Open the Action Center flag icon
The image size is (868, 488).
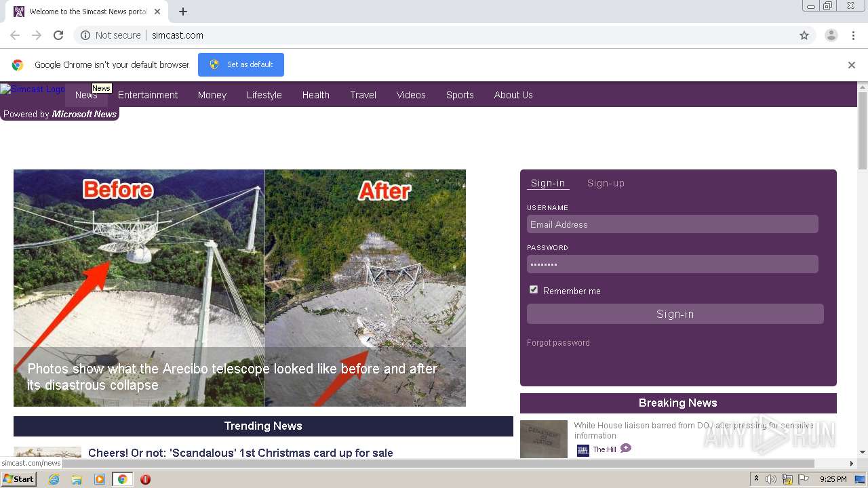(x=804, y=479)
